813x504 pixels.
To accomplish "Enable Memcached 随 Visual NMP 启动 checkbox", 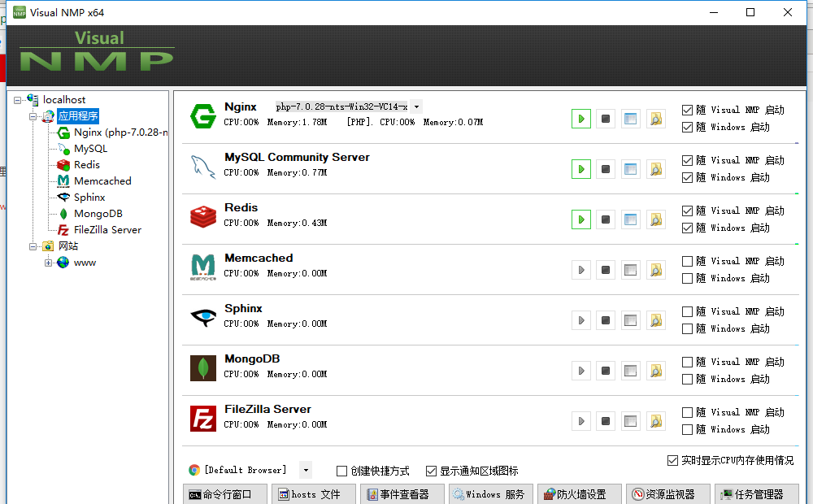I will [x=687, y=261].
